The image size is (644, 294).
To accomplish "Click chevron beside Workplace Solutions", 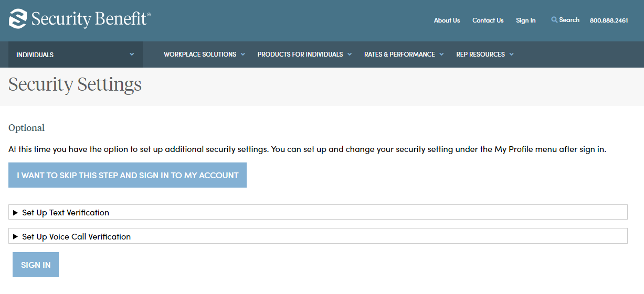I will 243,54.
